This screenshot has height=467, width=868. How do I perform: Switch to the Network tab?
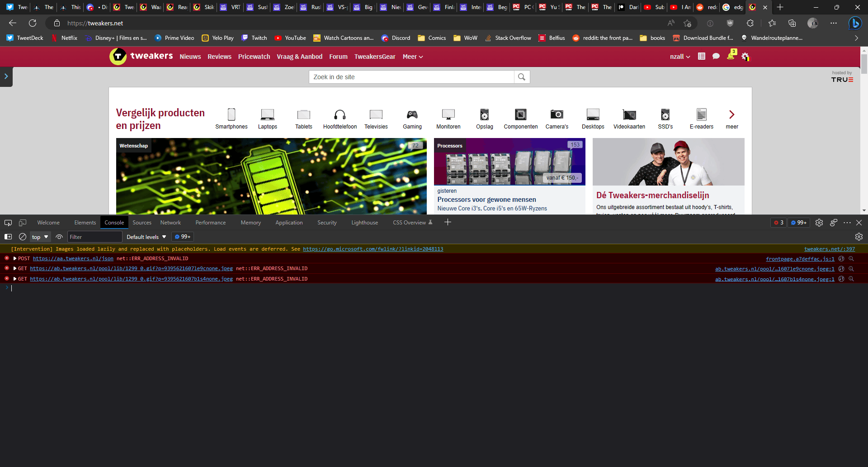click(170, 222)
